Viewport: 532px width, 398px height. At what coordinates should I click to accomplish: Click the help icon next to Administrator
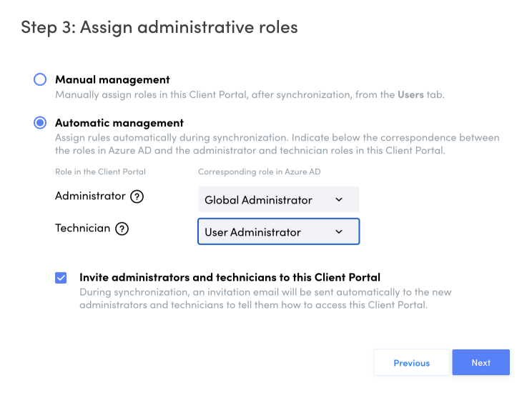click(x=137, y=196)
